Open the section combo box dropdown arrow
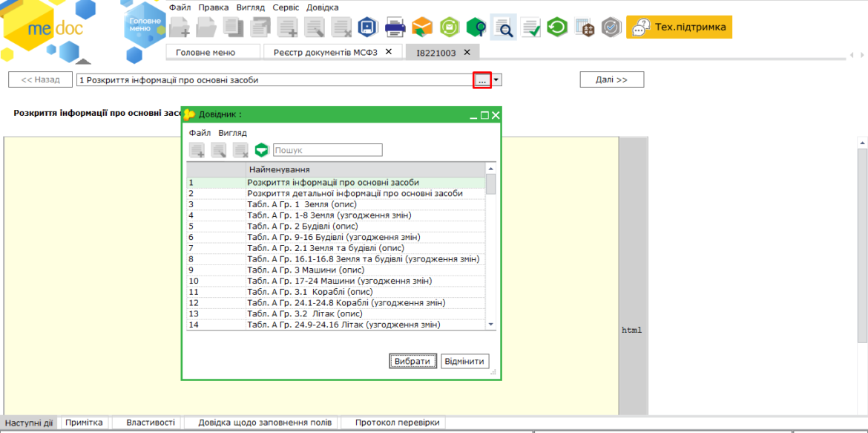Image resolution: width=868 pixels, height=433 pixels. tap(496, 79)
